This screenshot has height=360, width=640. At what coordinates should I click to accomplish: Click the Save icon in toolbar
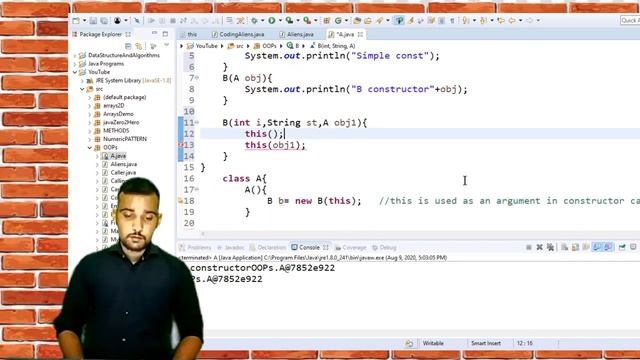(93, 20)
